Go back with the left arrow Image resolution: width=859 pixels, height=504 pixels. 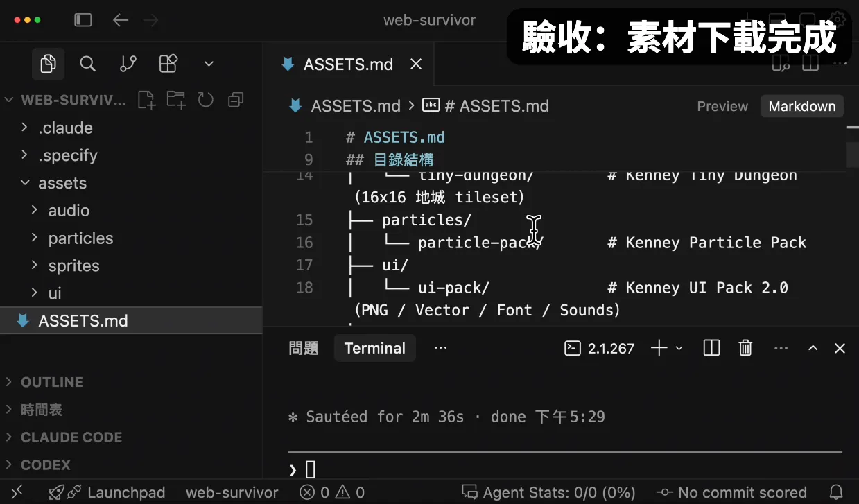(x=121, y=20)
